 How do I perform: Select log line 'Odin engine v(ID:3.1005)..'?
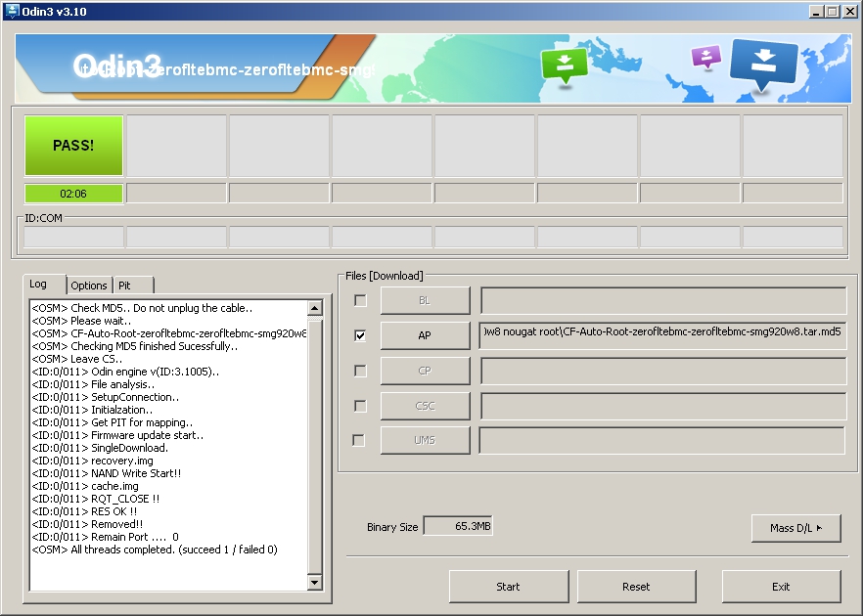[x=125, y=372]
